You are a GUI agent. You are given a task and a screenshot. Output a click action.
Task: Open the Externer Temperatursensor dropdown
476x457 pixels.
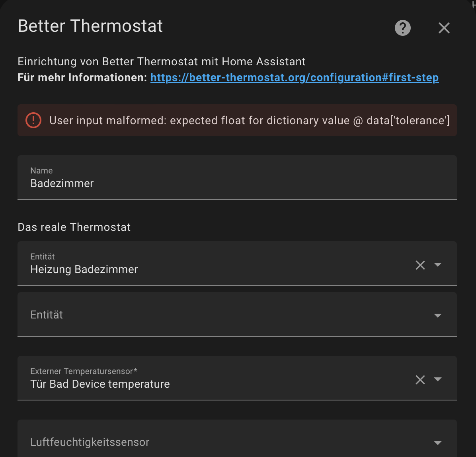click(438, 379)
